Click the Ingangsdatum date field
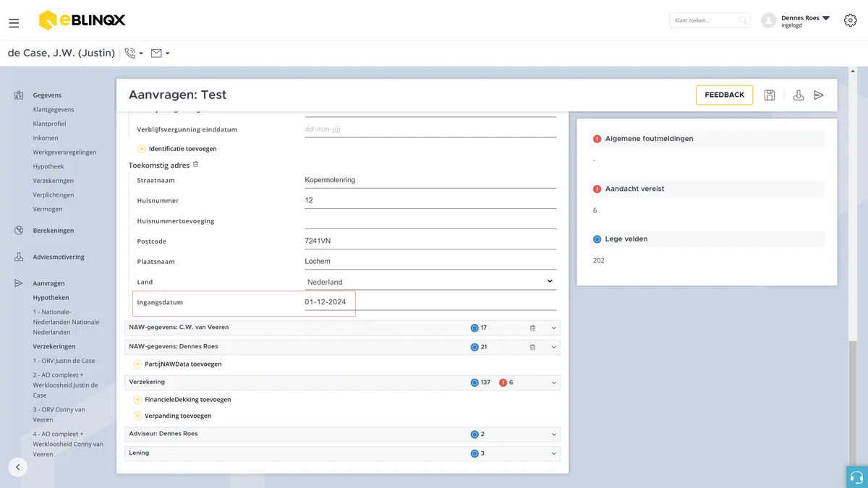Screen dimensions: 868x488 click(431, 302)
